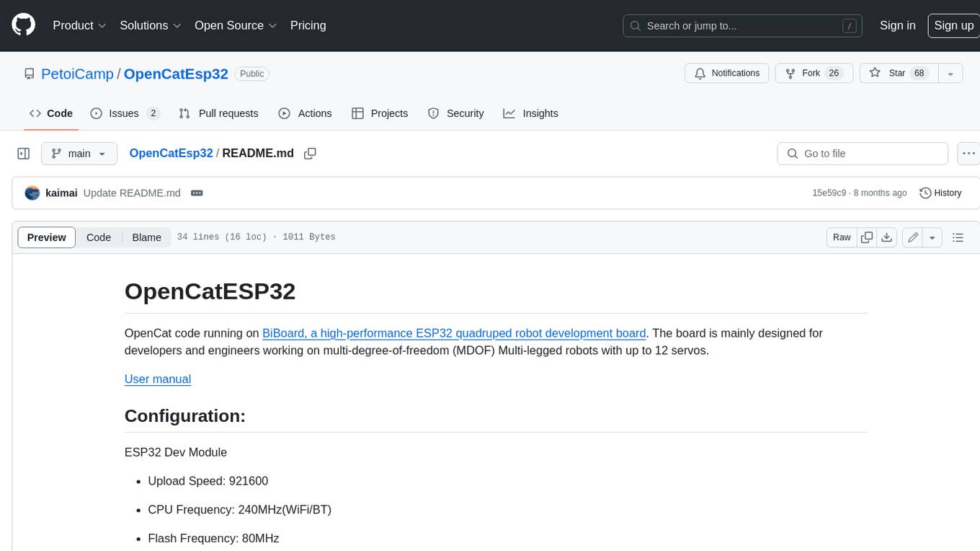Click the Notifications bell button
The image size is (980, 551).
tap(726, 74)
